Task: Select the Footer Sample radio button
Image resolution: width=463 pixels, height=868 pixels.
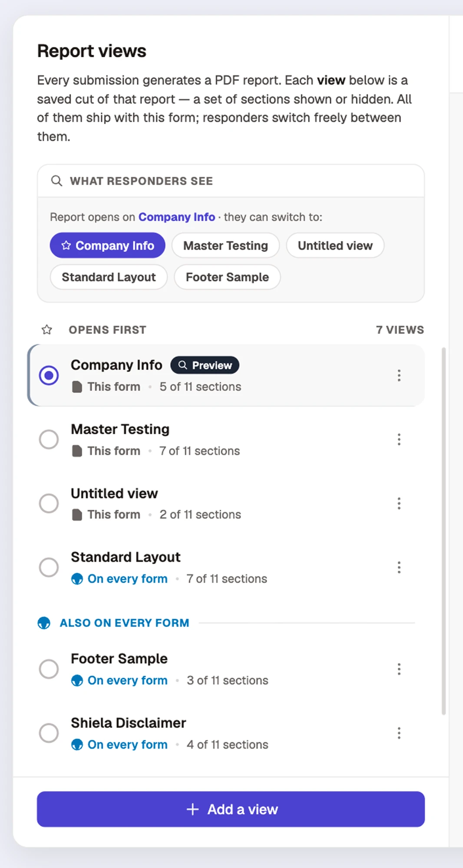Action: point(49,669)
